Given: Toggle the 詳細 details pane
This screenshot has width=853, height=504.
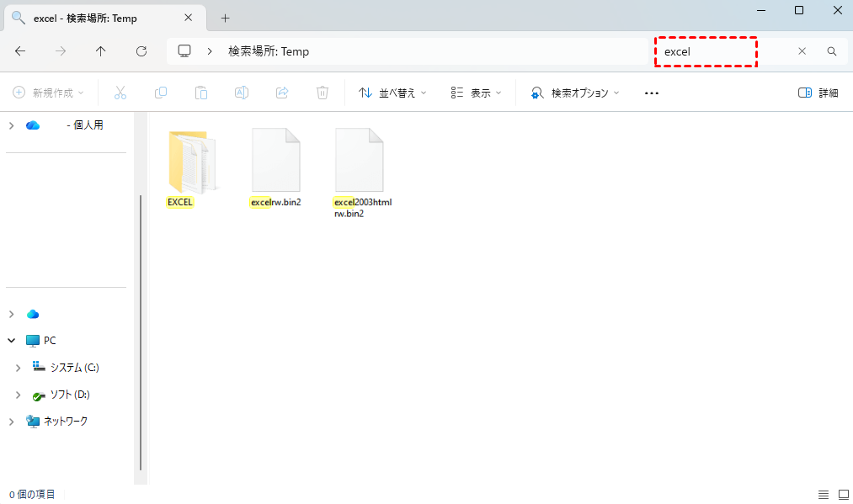Looking at the screenshot, I should [x=818, y=93].
